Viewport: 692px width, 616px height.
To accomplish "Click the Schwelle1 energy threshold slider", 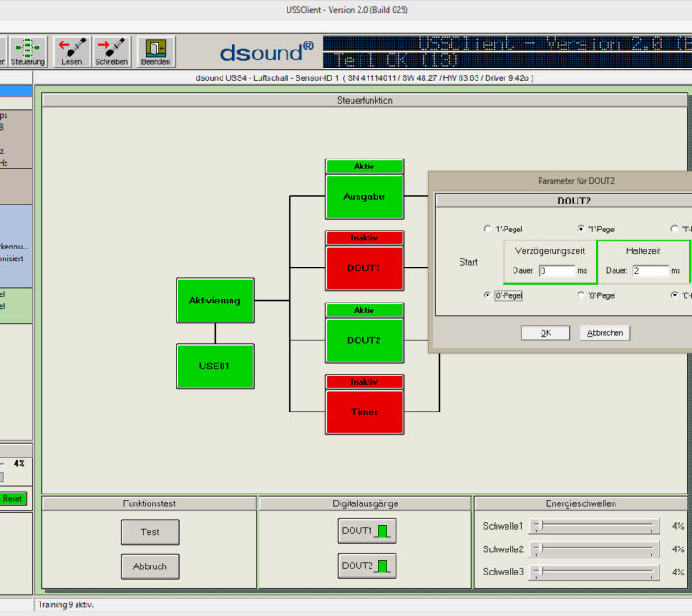I will pyautogui.click(x=594, y=526).
